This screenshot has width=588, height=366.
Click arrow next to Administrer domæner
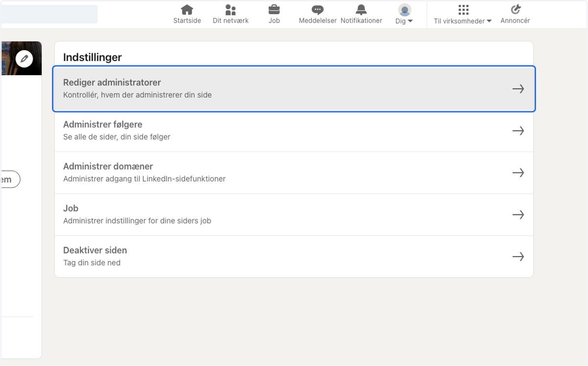[518, 173]
